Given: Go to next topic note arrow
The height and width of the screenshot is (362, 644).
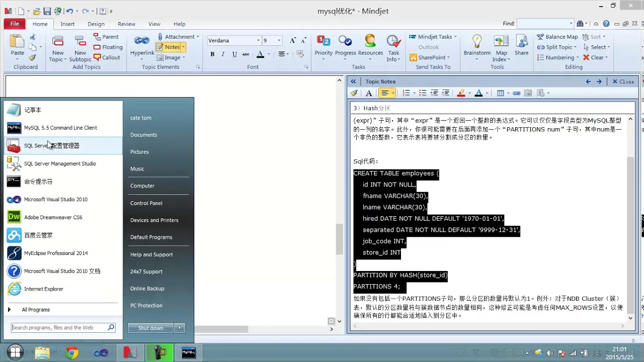Looking at the screenshot, I should pyautogui.click(x=599, y=81).
